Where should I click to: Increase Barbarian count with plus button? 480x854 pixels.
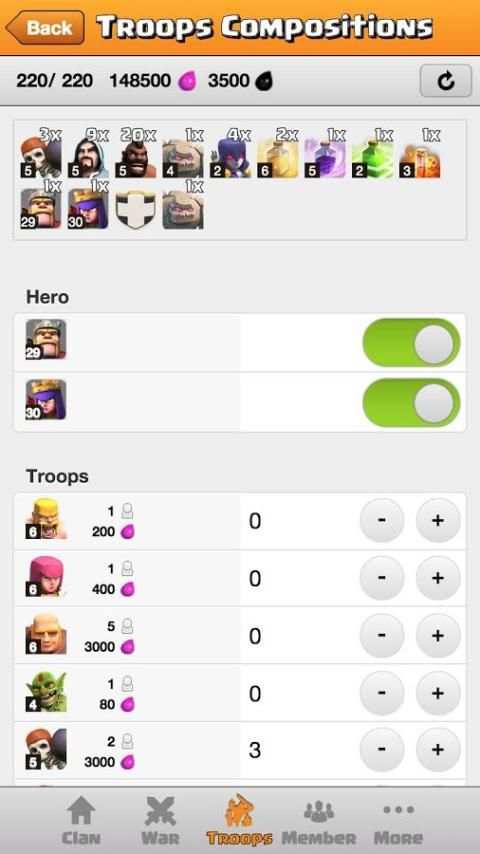(x=438, y=520)
